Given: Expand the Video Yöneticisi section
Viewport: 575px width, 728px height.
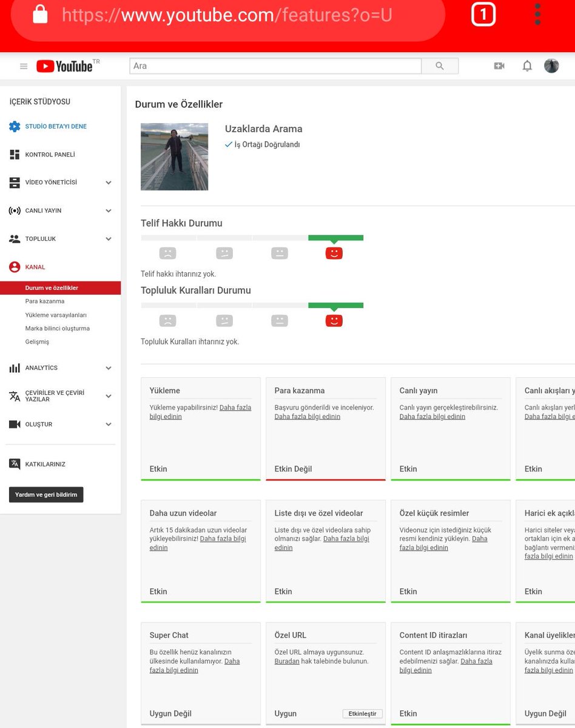Looking at the screenshot, I should coord(109,183).
